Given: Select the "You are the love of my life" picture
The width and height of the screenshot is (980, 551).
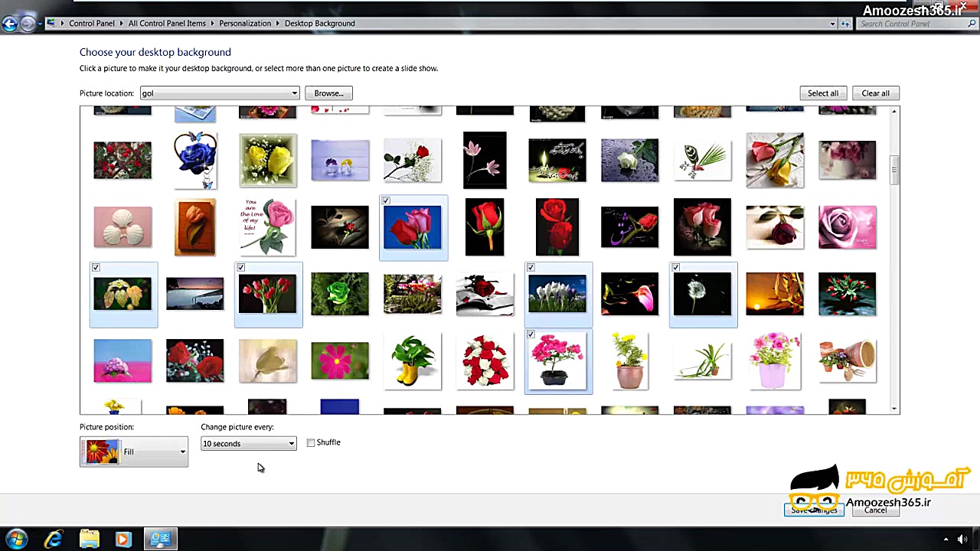Looking at the screenshot, I should coord(268,227).
